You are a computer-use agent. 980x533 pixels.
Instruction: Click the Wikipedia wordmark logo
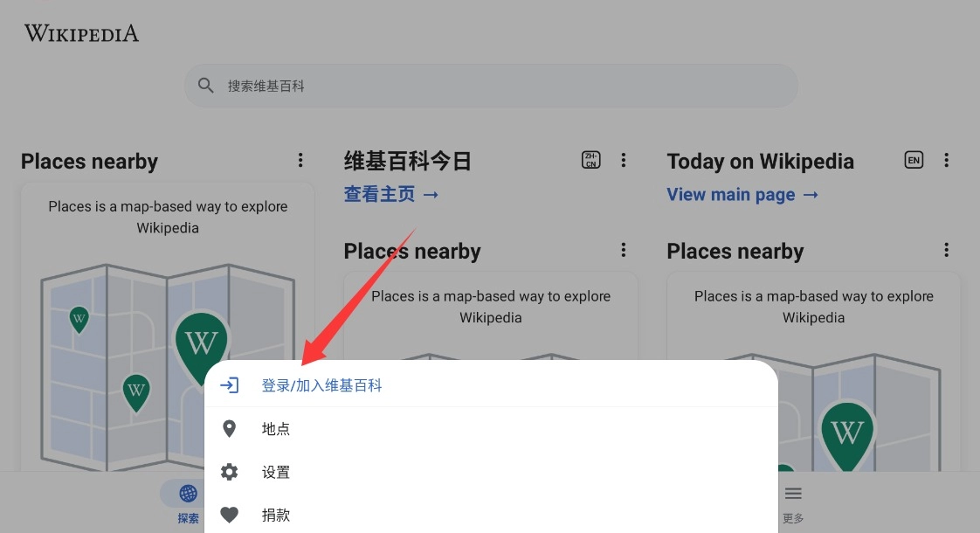coord(81,33)
